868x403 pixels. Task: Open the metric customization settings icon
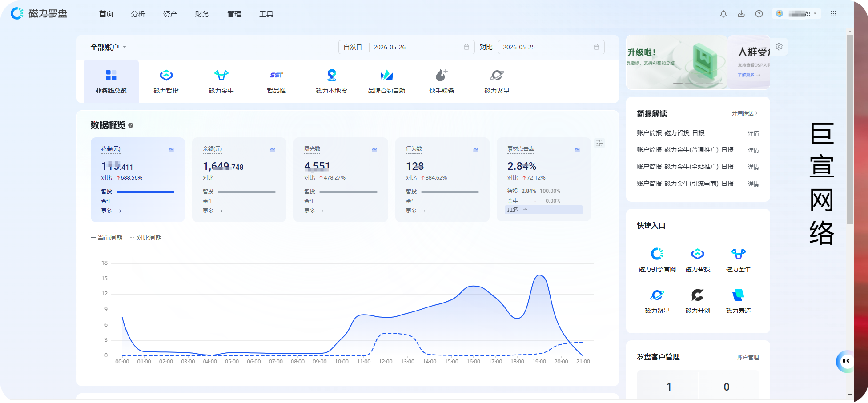tap(599, 143)
